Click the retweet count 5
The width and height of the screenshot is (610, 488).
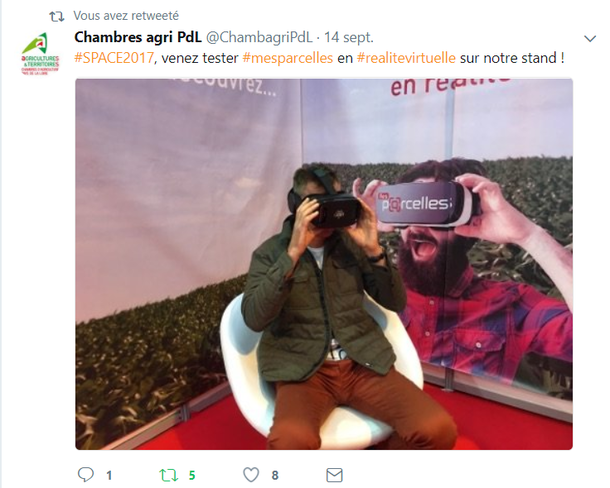coord(192,476)
